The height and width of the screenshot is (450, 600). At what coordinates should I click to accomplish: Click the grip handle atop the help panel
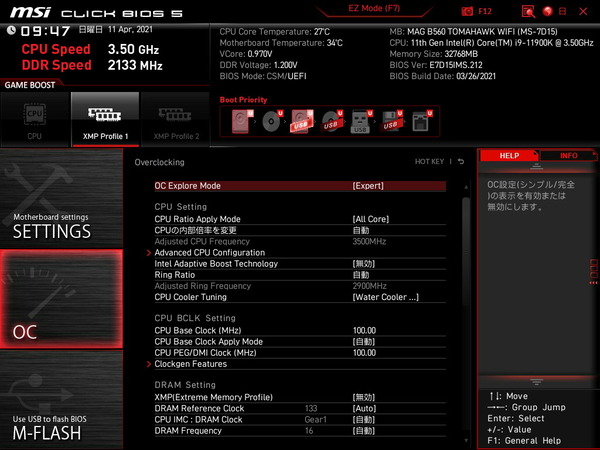[536, 166]
